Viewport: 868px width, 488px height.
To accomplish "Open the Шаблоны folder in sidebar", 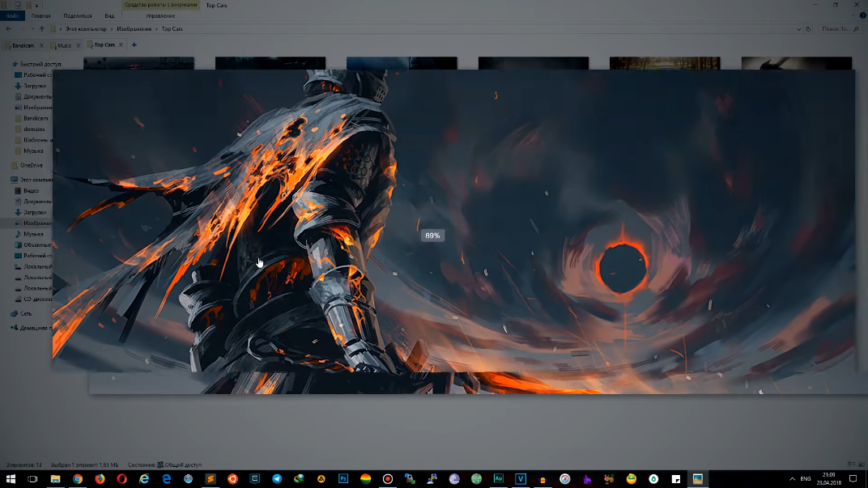I will (x=33, y=139).
